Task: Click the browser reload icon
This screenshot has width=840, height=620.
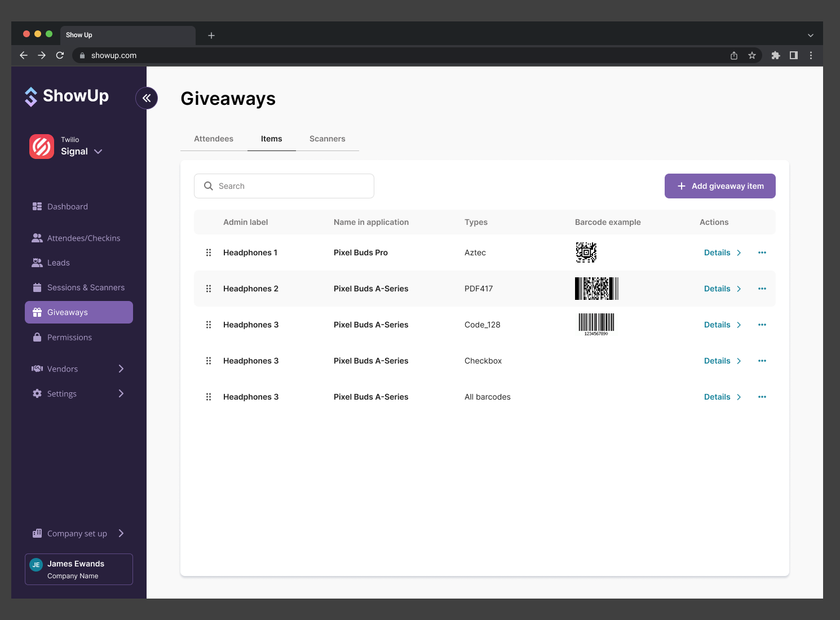Action: click(x=60, y=55)
